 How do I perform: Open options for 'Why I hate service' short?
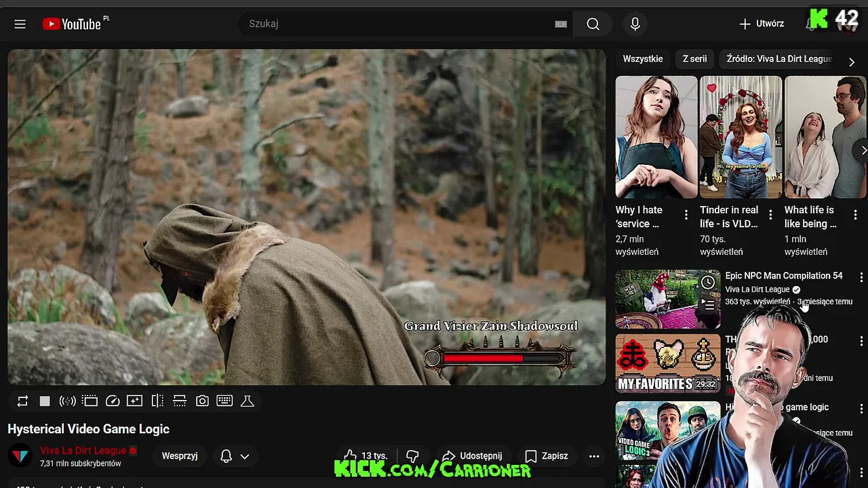pyautogui.click(x=686, y=215)
